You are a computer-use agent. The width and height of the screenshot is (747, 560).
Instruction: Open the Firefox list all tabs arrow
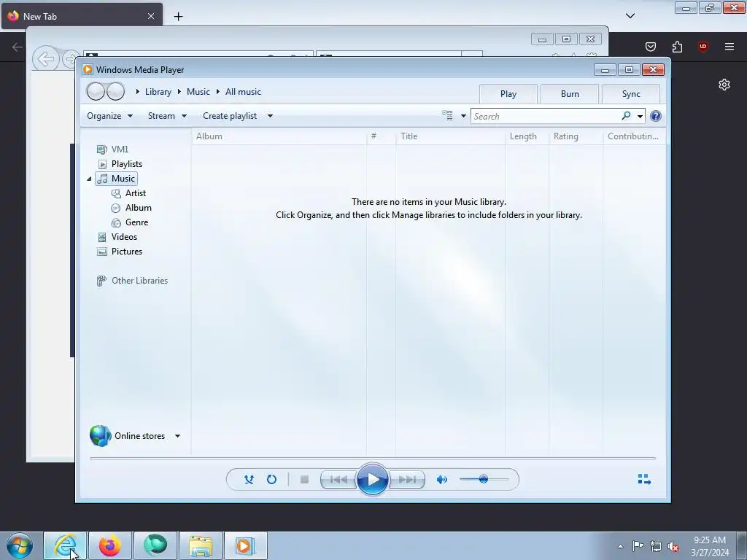[x=630, y=16]
